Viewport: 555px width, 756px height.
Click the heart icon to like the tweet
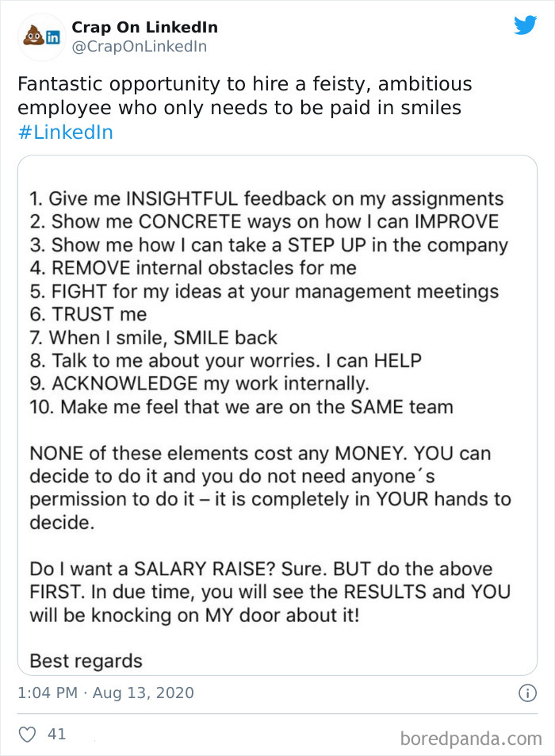26,735
